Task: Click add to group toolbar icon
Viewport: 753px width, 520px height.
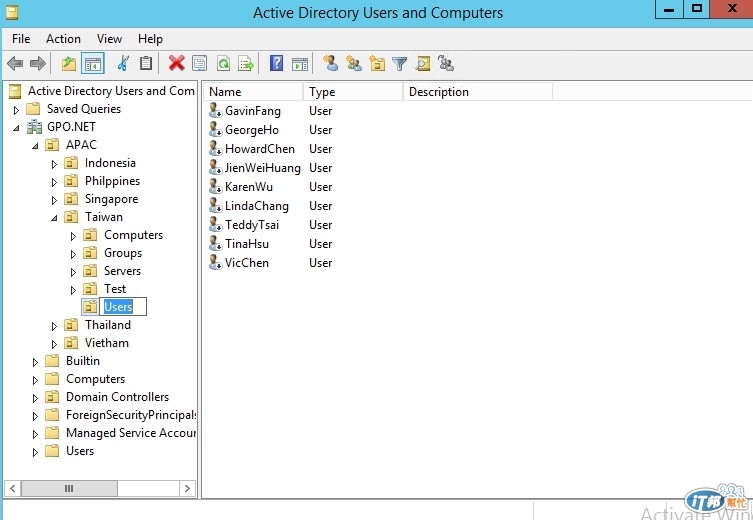Action: [446, 63]
